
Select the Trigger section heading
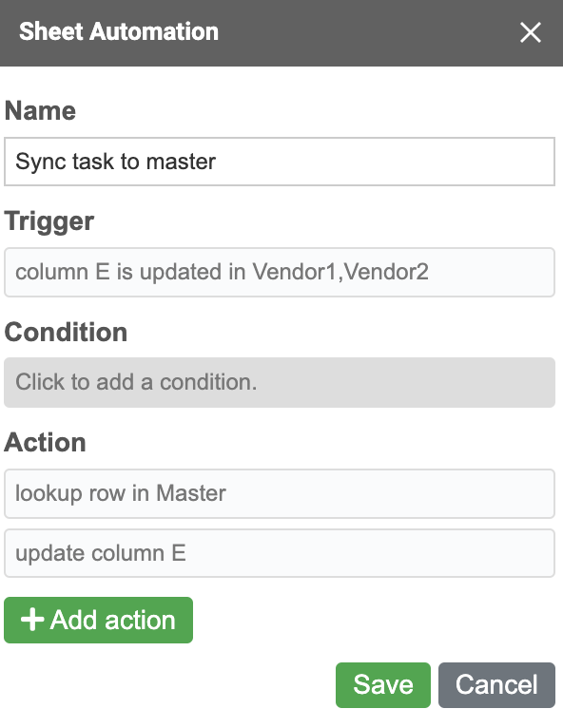click(49, 221)
